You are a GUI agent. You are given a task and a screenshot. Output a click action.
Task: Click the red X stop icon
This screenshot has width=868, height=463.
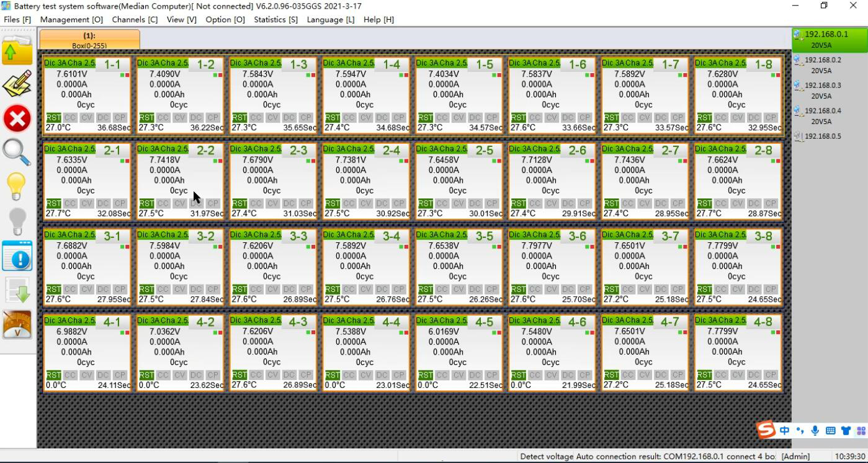click(17, 118)
